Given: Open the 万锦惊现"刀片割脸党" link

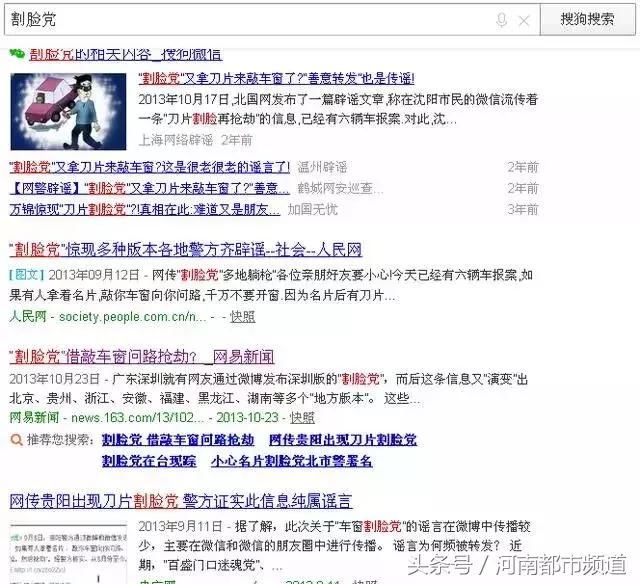Looking at the screenshot, I should point(145,209).
